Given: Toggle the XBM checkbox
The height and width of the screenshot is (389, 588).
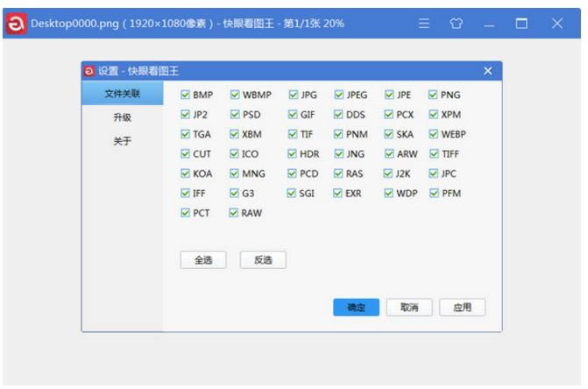Looking at the screenshot, I should tap(234, 134).
